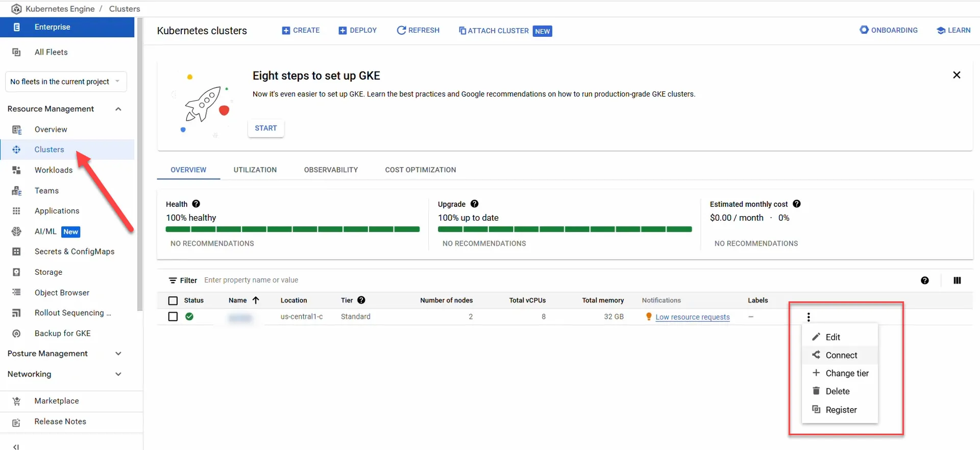Viewport: 980px width, 450px height.
Task: Sort by the Name column arrow
Action: 256,300
